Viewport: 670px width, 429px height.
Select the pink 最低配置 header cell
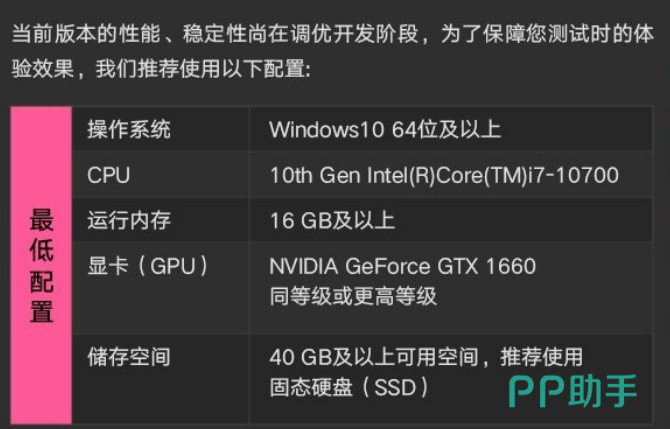[41, 265]
